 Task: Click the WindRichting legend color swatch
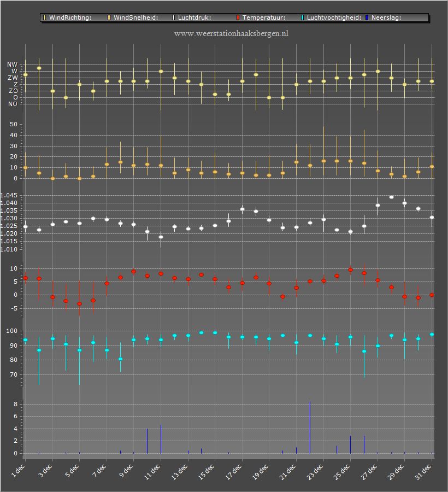(44, 17)
